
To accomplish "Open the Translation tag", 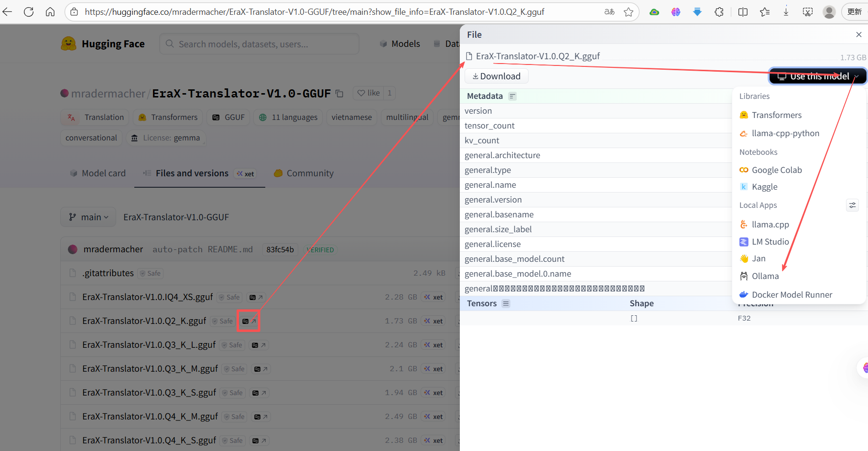I will (x=95, y=117).
